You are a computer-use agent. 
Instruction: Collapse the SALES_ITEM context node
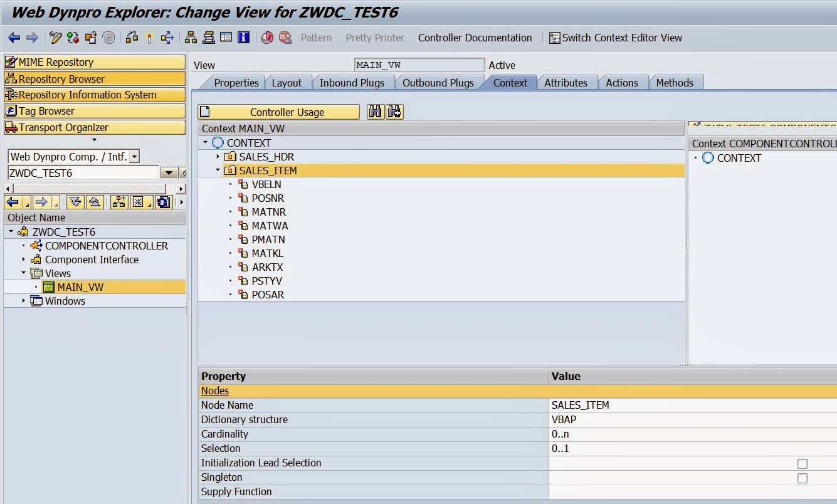coord(218,171)
